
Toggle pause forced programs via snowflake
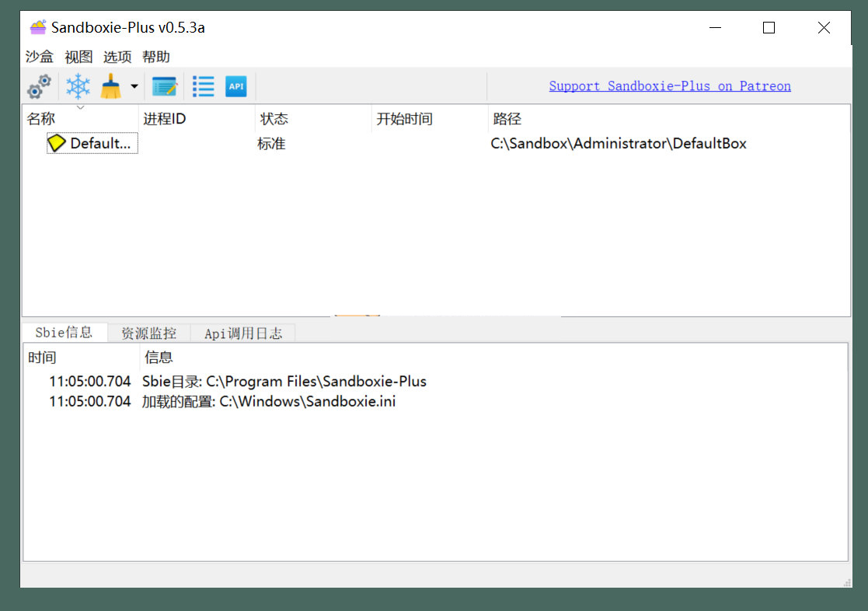coord(77,86)
